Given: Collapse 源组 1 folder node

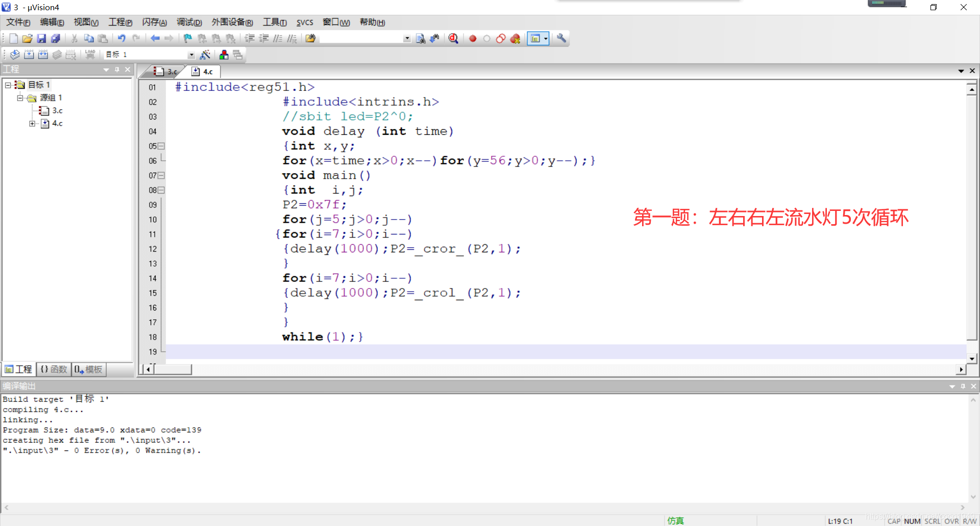Looking at the screenshot, I should pyautogui.click(x=20, y=98).
